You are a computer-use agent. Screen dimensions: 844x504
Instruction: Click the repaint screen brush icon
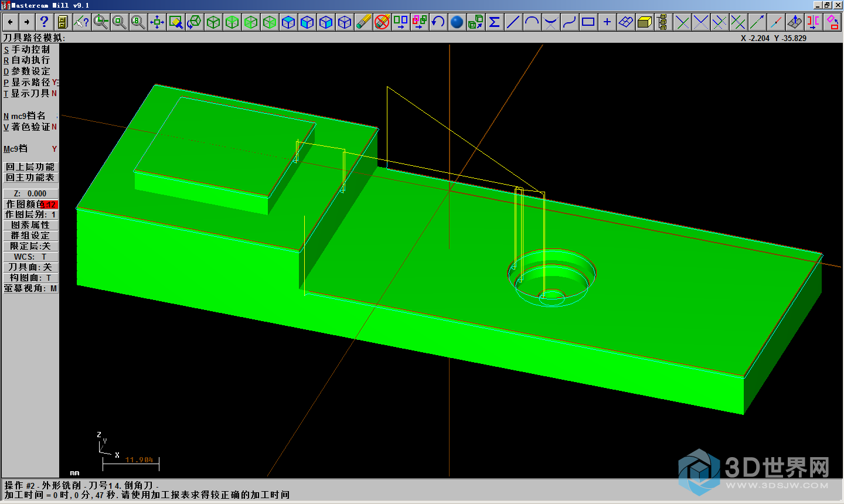click(176, 22)
